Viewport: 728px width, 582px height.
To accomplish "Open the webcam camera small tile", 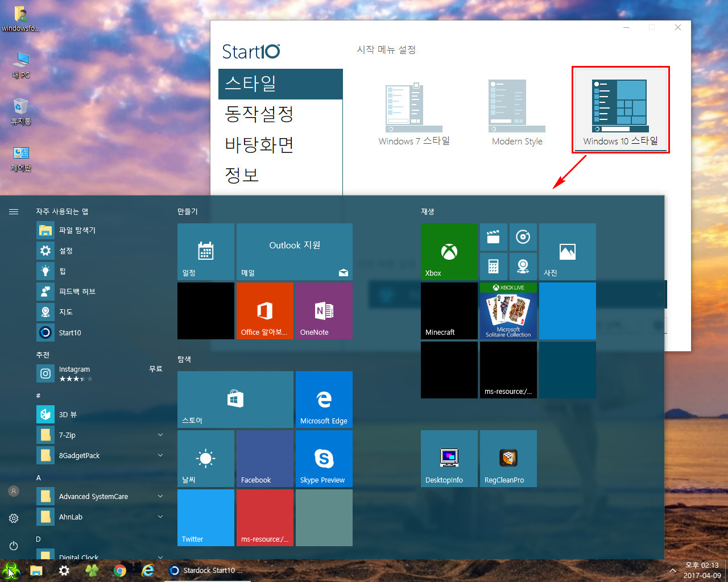I will [x=523, y=266].
